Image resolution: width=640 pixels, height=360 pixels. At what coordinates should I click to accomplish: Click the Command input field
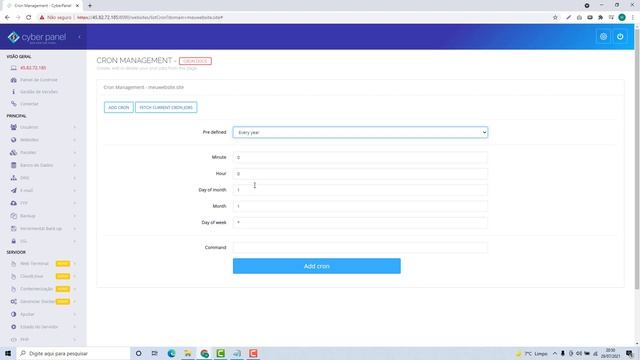(360, 247)
